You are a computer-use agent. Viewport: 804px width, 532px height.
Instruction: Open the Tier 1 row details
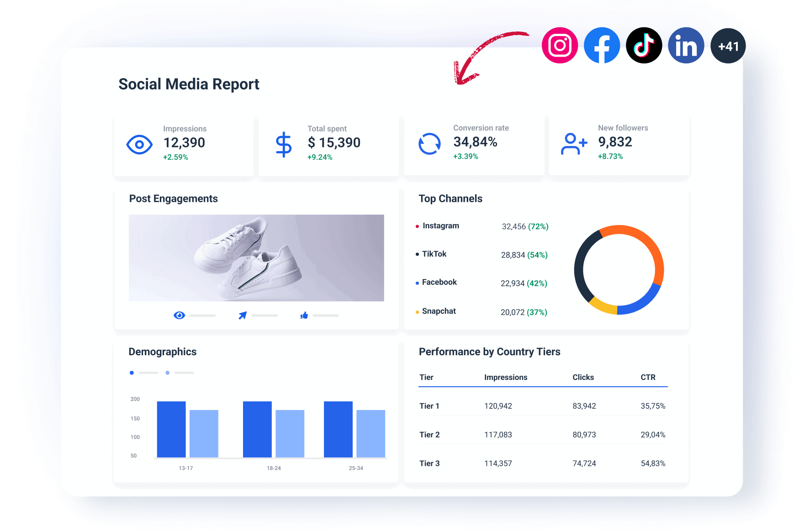click(x=429, y=406)
